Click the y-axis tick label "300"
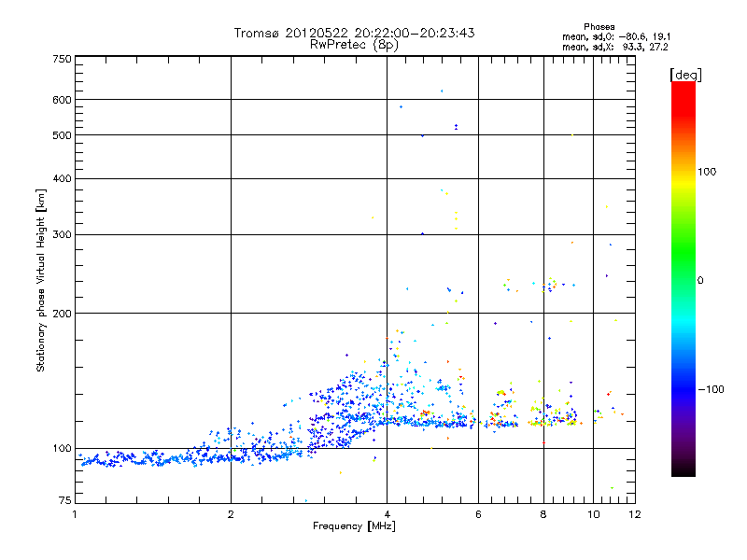The height and width of the screenshot is (560, 747). click(62, 235)
